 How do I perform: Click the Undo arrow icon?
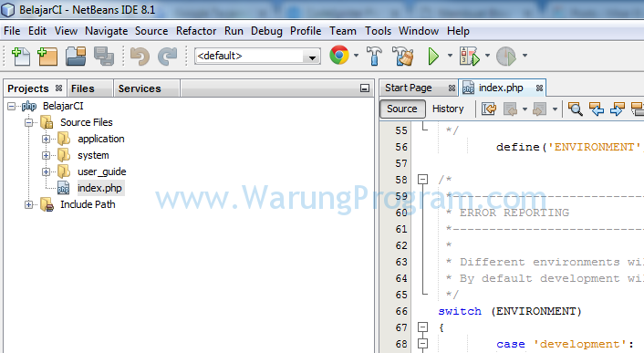click(x=140, y=56)
